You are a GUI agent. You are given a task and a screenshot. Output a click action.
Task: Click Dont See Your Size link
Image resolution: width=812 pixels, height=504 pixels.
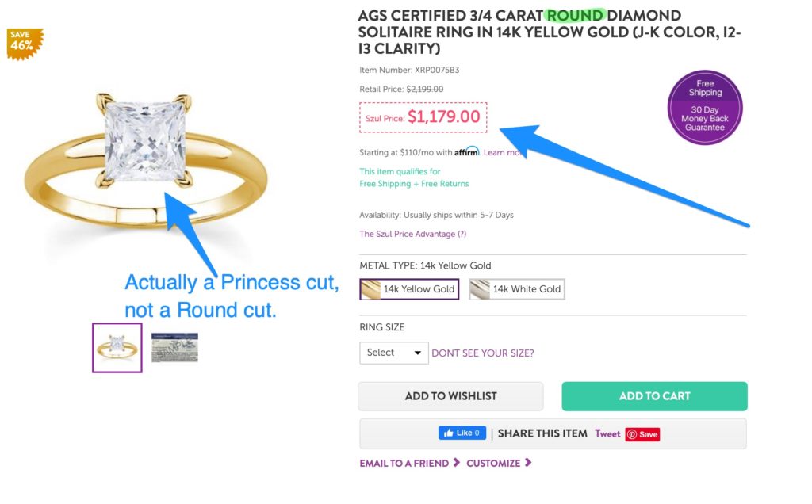coord(482,353)
